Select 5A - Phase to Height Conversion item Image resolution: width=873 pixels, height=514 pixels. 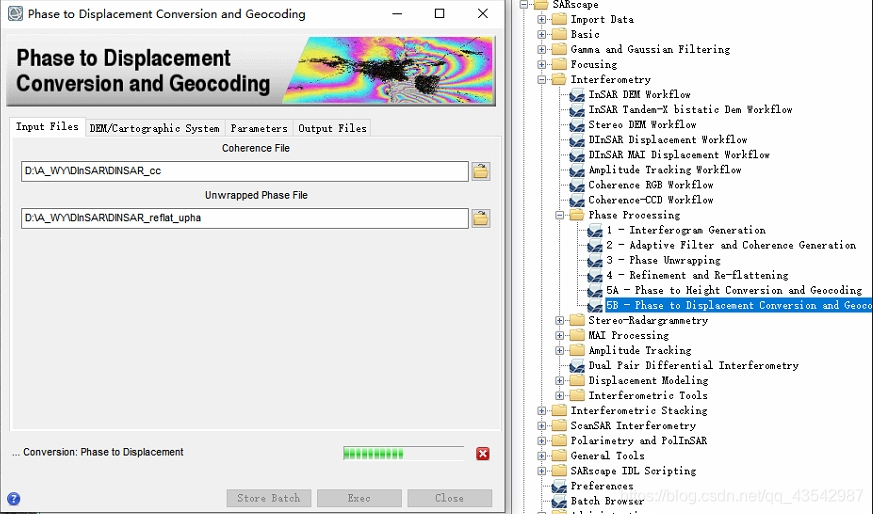coord(734,291)
